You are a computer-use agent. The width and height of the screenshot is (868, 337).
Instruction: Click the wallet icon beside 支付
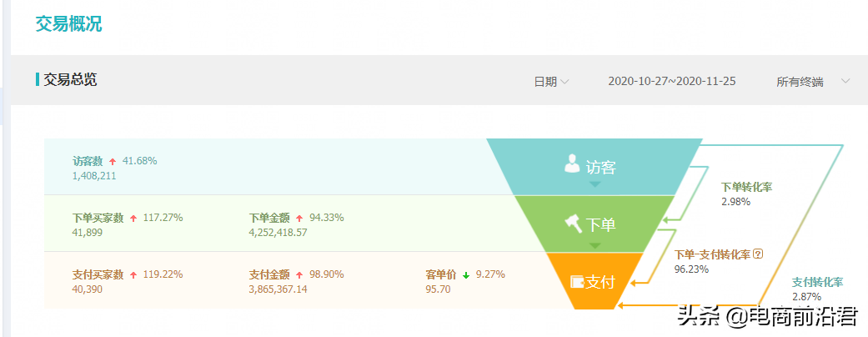[x=576, y=282]
